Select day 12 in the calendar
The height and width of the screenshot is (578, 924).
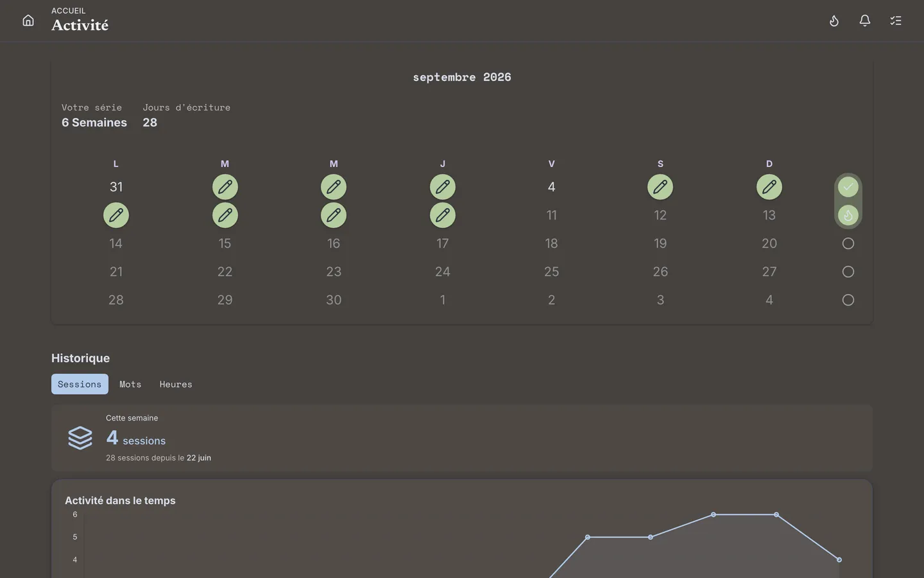click(660, 215)
